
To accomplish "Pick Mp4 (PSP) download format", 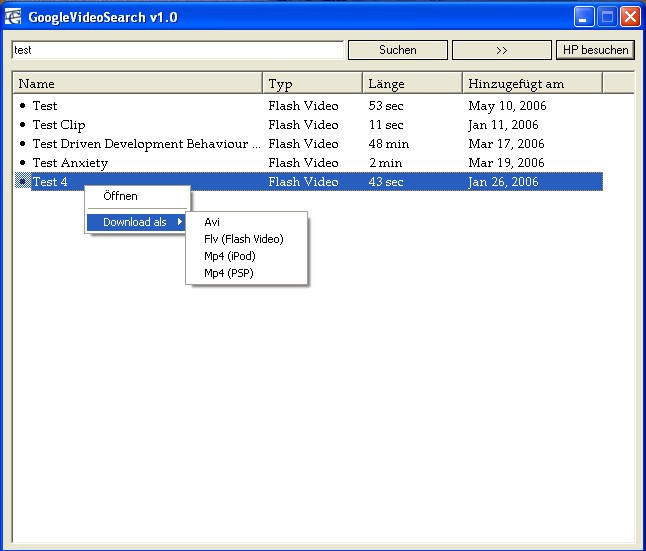I will (x=246, y=273).
